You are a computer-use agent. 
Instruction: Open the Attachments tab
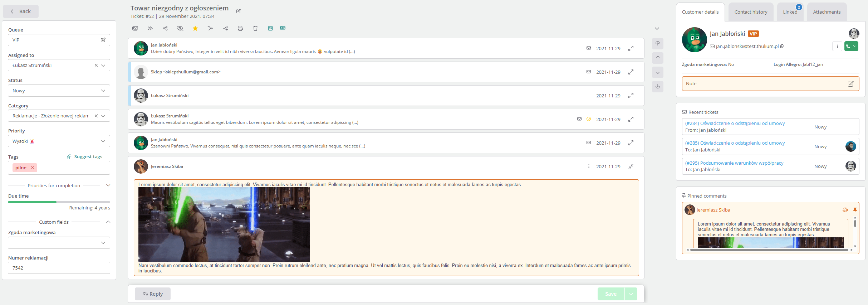(827, 12)
